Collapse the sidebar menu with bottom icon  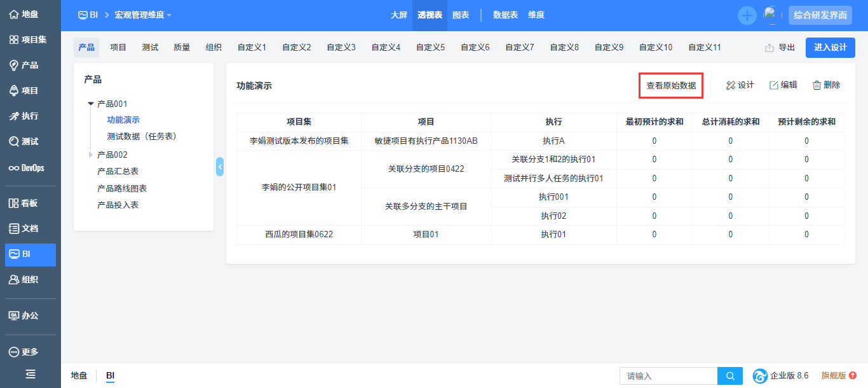[x=31, y=374]
